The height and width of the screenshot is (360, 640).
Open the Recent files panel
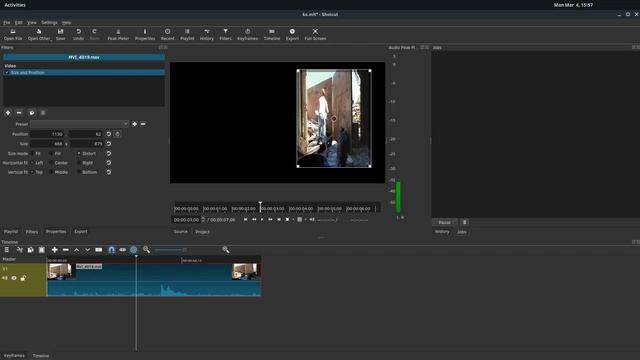point(167,34)
